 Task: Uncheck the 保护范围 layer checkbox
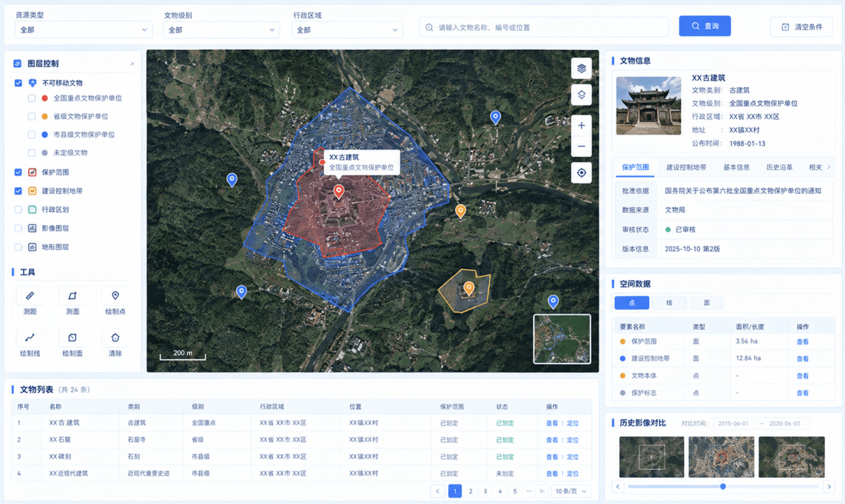coord(18,172)
